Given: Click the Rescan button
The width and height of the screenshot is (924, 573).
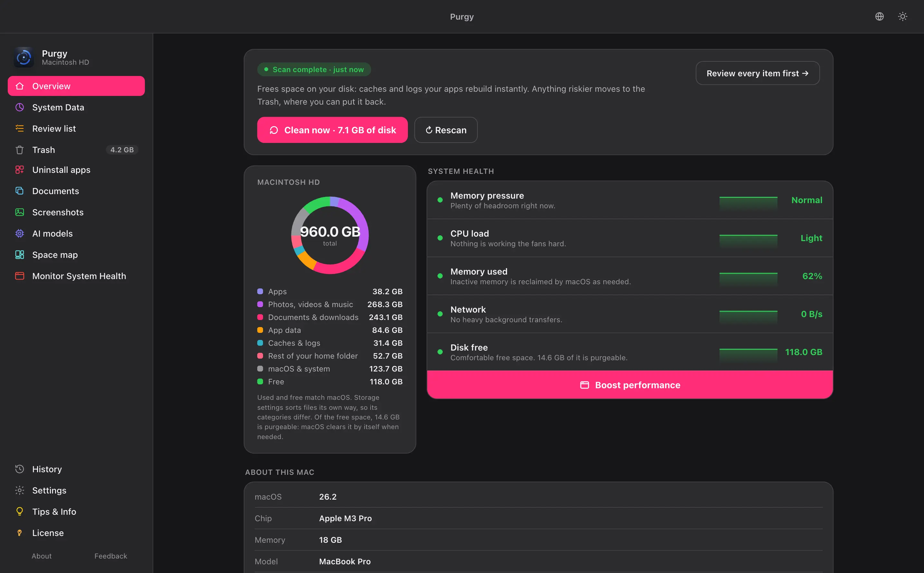Looking at the screenshot, I should (x=446, y=130).
